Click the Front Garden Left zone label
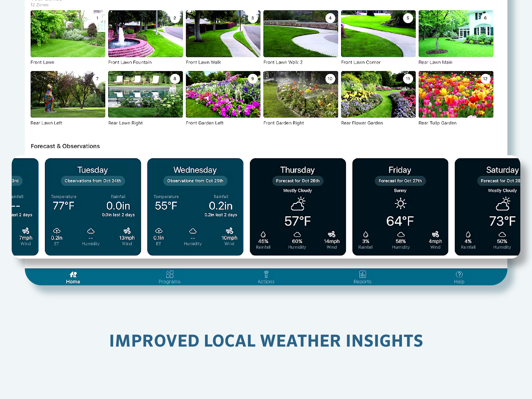Viewport: 532px width, 399px height. 204,123
